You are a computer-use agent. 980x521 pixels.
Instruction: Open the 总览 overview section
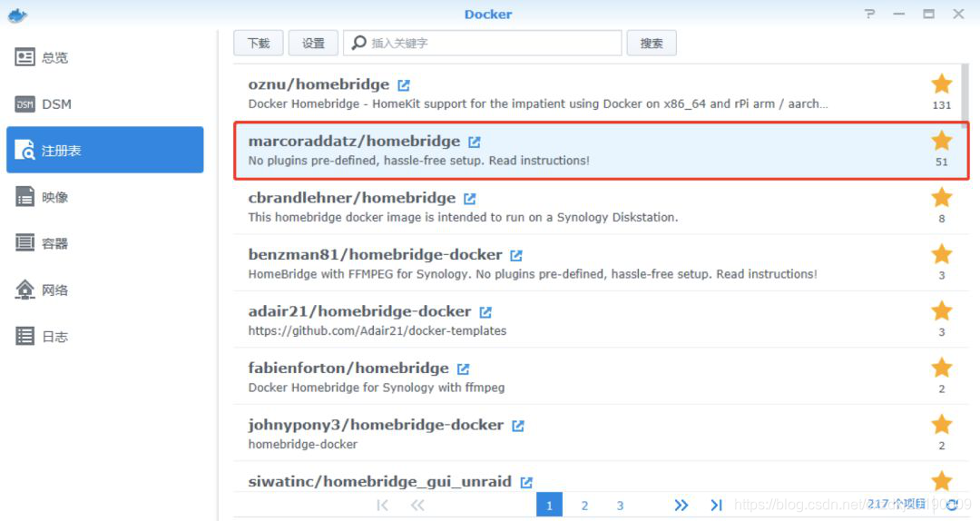point(105,57)
